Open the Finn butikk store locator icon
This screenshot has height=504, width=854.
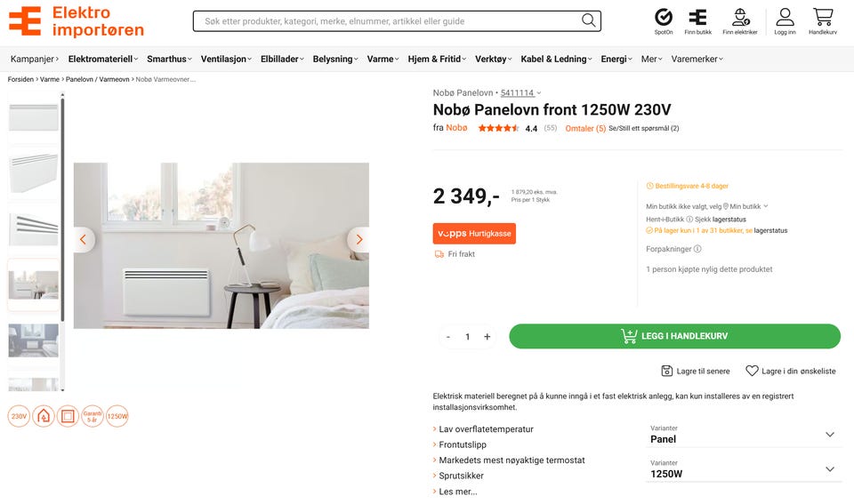pyautogui.click(x=698, y=17)
